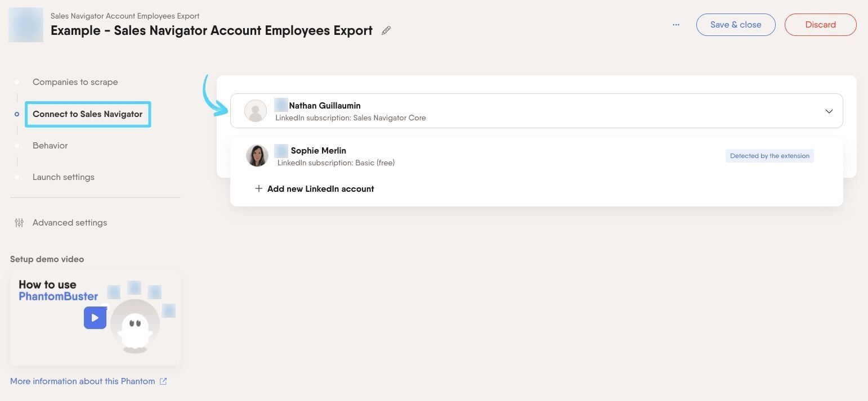Collapse the account dropdown chevron

(829, 111)
